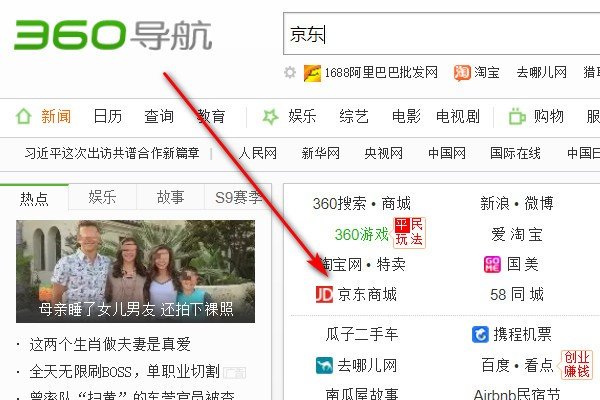Click the 去哪儿网 camel icon
Image resolution: width=600 pixels, height=400 pixels.
324,365
